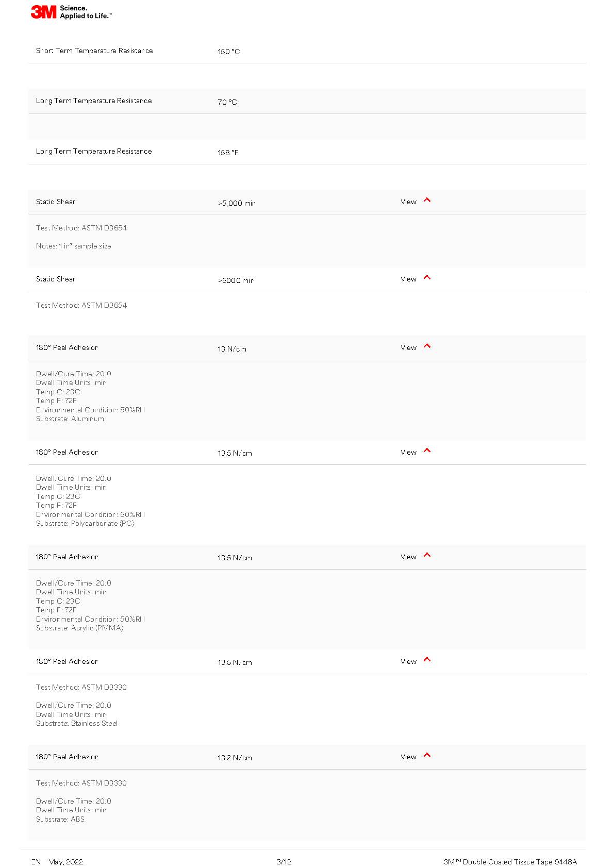
Task: Collapse the first Static Shear >5,000 min chevron
Action: (427, 200)
